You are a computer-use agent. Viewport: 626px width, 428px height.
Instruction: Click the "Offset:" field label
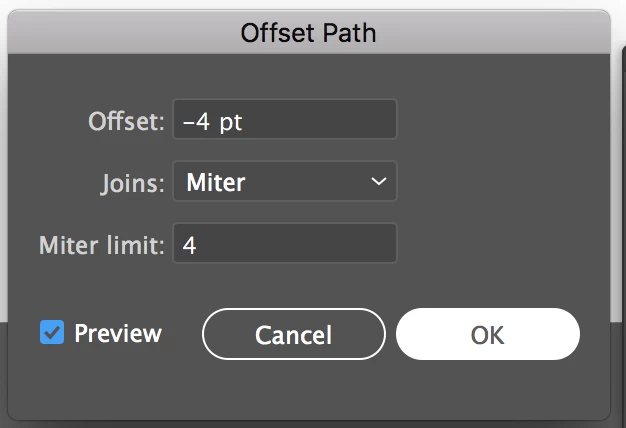pos(125,122)
